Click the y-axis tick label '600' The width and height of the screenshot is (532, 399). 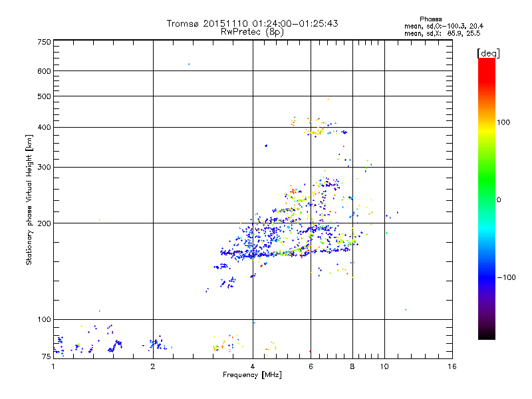click(x=44, y=71)
